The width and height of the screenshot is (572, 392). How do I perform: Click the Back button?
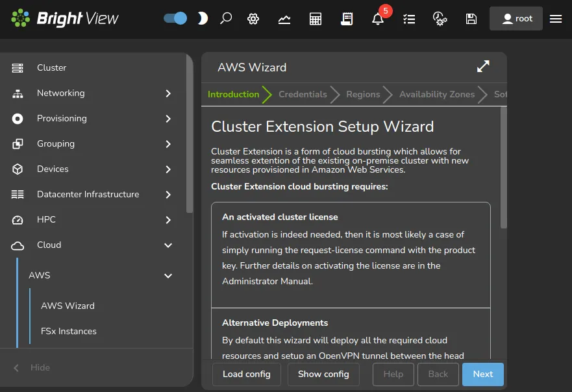coord(438,374)
